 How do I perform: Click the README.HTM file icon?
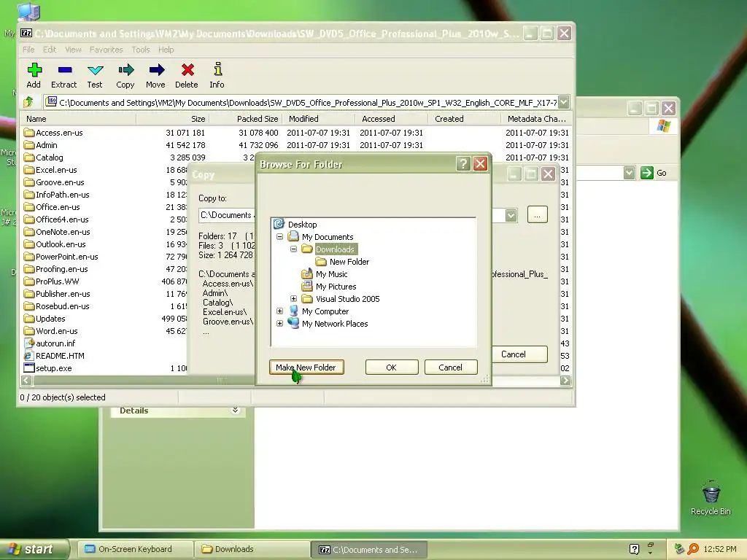tap(29, 355)
